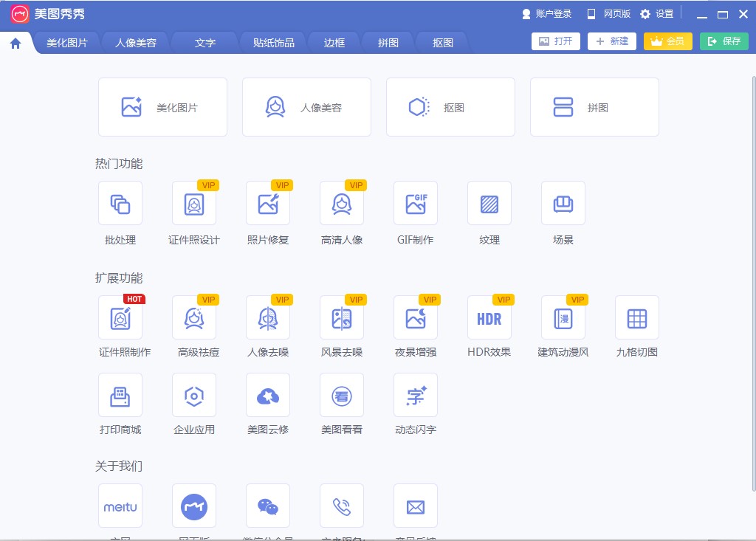Open the 高清人像 HD portrait tool
This screenshot has width=756, height=541.
(341, 203)
